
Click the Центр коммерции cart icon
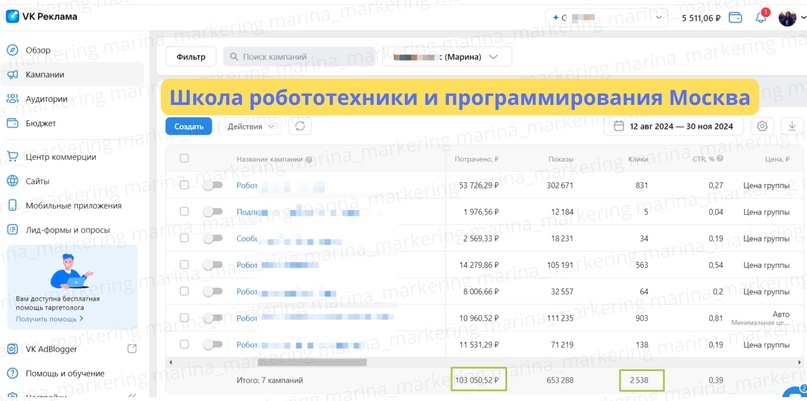click(x=12, y=157)
